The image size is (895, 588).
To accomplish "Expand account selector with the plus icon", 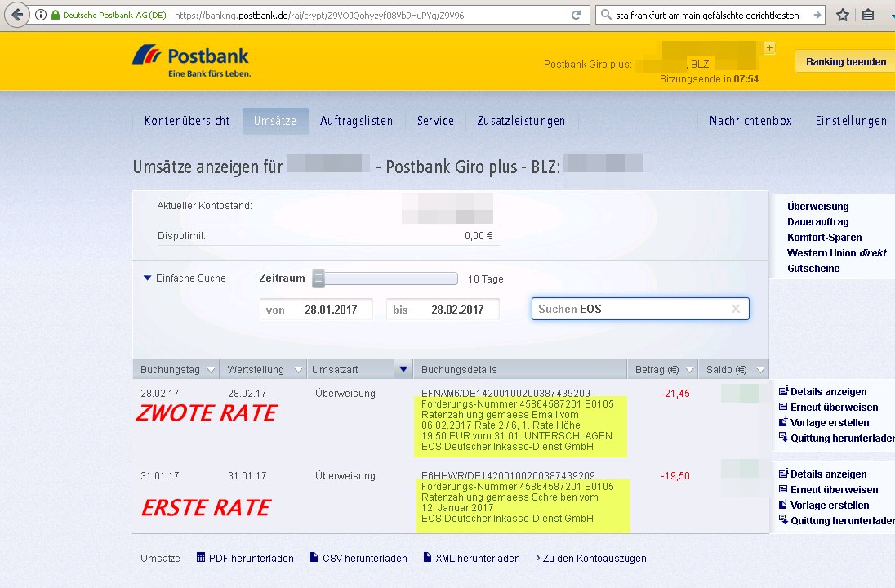I will pyautogui.click(x=769, y=48).
